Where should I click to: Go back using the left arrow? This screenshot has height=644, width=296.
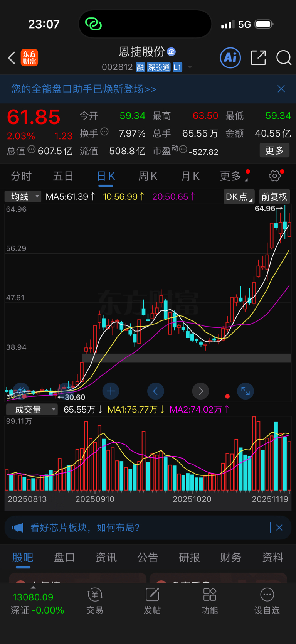coord(12,58)
